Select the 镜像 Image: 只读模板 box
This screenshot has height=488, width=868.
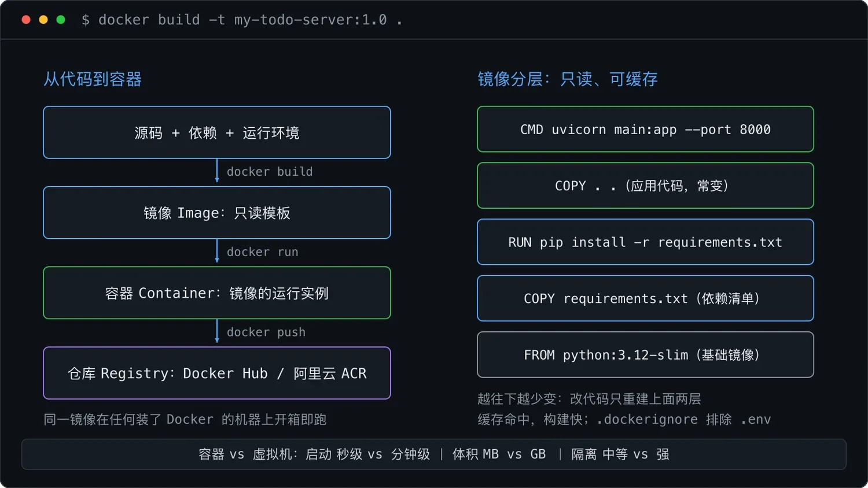[217, 213]
